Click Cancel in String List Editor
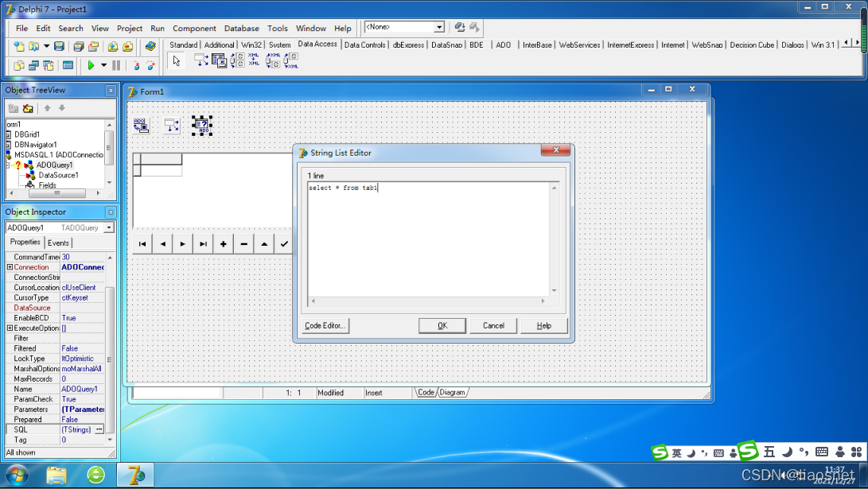The height and width of the screenshot is (489, 868). click(493, 325)
